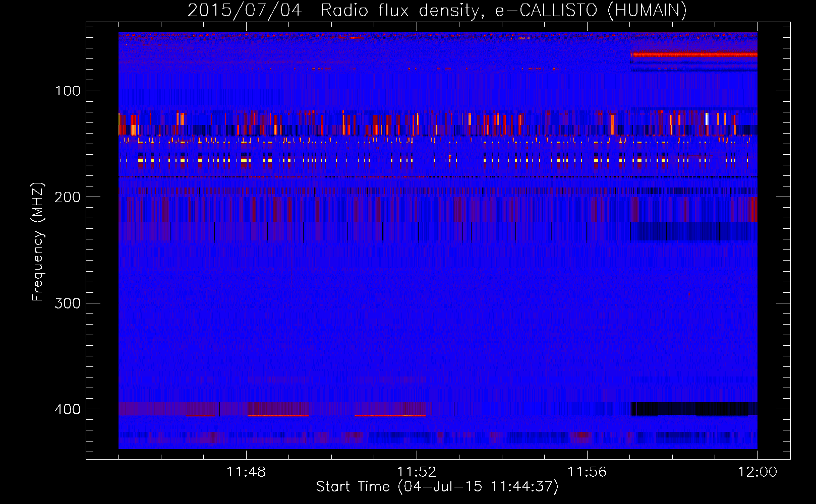This screenshot has height=504, width=816.
Task: Click the plot title '2015/07/04 Radio flux density'
Action: coord(437,10)
